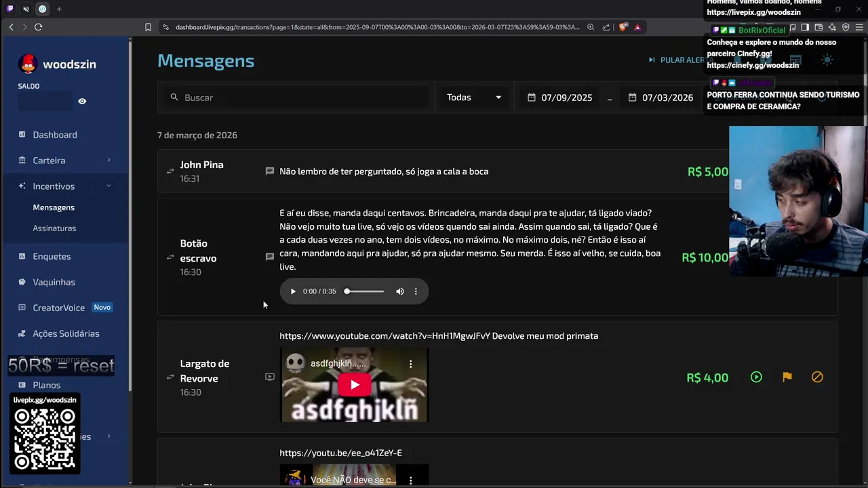This screenshot has width=868, height=488.
Task: Click Botão escravo message type icon
Action: click(x=269, y=257)
